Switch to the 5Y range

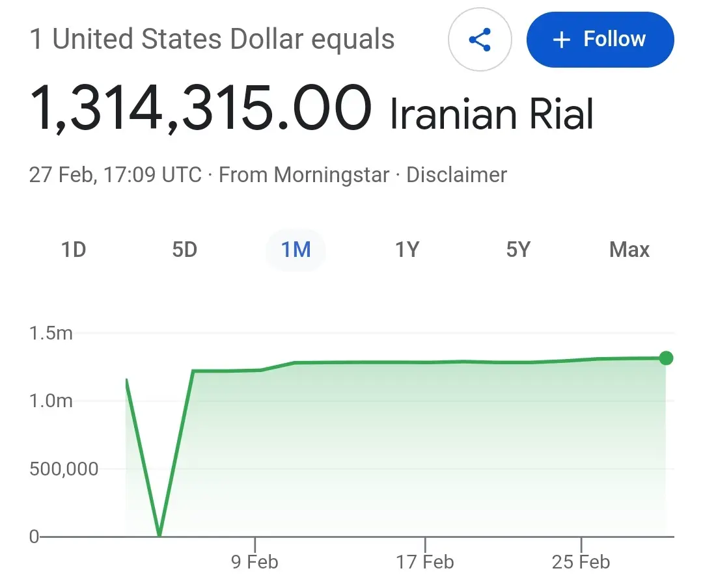click(518, 250)
